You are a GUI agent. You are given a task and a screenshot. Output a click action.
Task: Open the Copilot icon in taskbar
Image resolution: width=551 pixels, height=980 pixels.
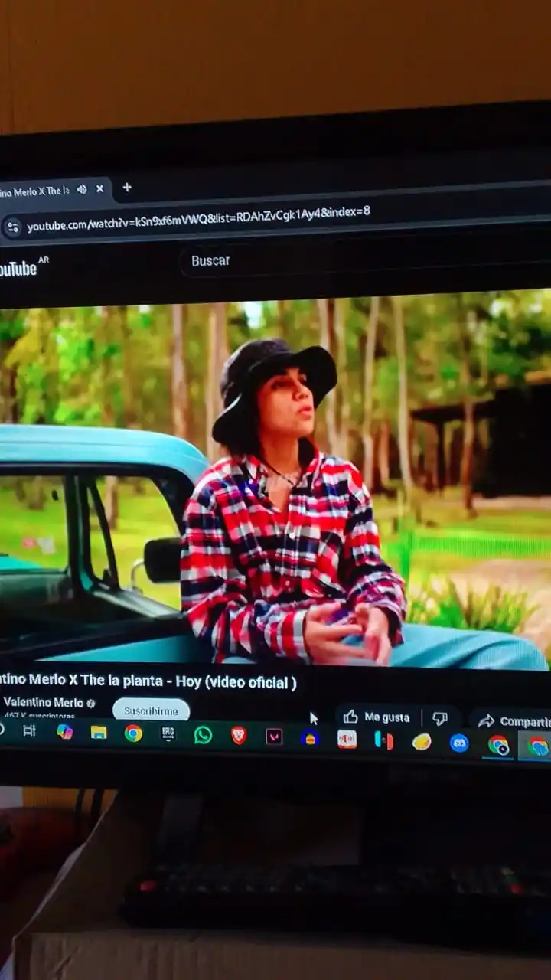point(65,731)
